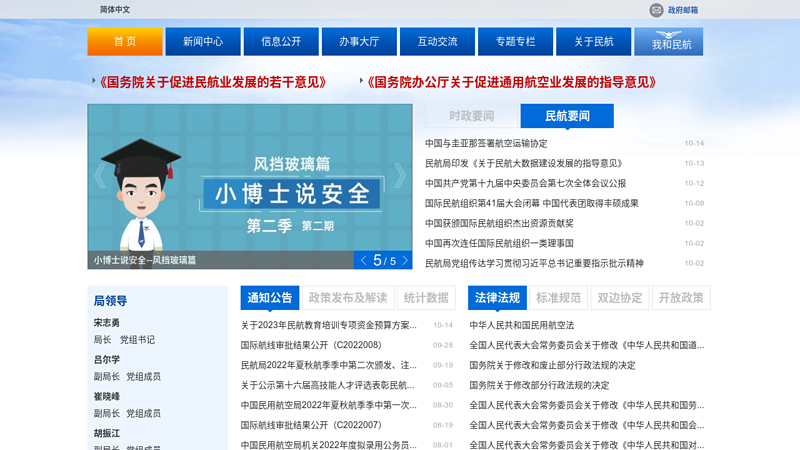Open 国务院办公厅关于促进通用航空业发展的指导意见 headline
Viewport: 800px width, 450px height.
pyautogui.click(x=512, y=82)
